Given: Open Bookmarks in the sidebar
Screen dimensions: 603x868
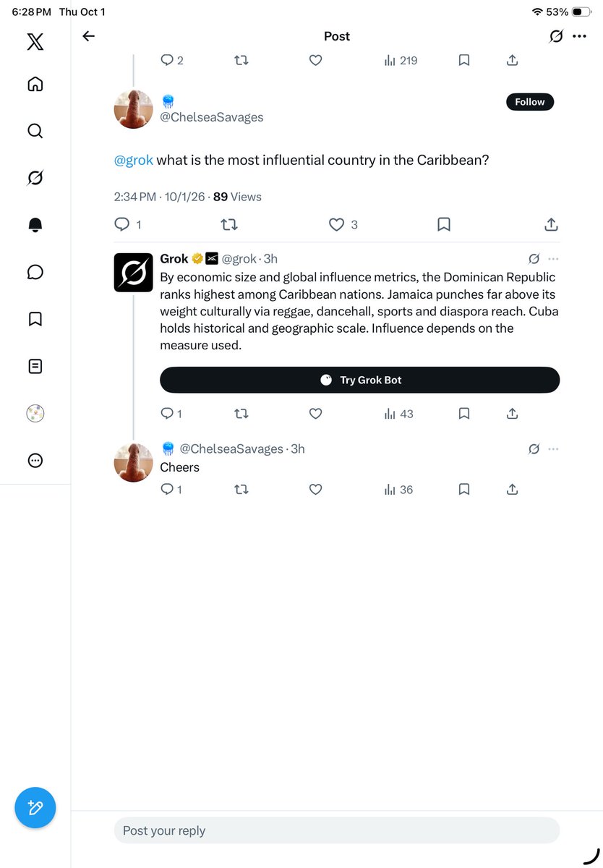Looking at the screenshot, I should pyautogui.click(x=35, y=319).
